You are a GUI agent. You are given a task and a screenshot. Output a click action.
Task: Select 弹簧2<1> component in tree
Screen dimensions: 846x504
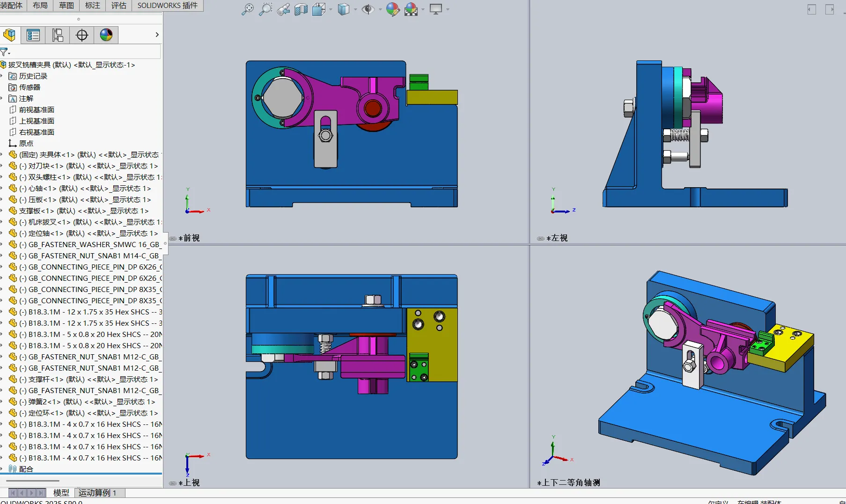point(87,402)
